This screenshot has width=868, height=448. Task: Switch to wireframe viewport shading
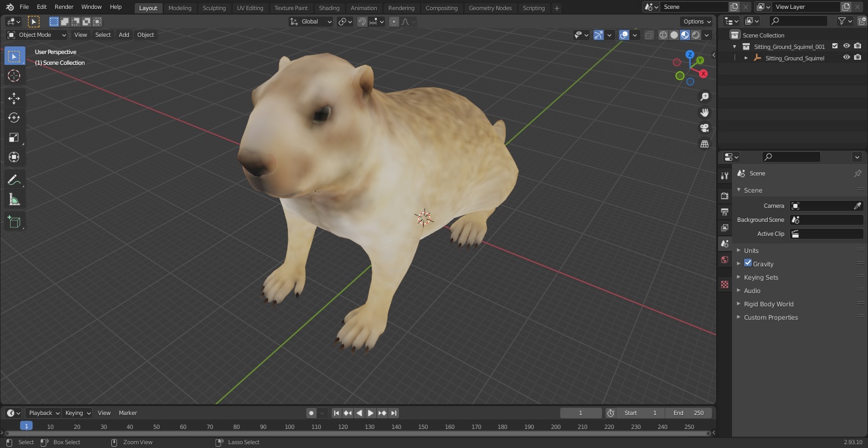tap(663, 35)
